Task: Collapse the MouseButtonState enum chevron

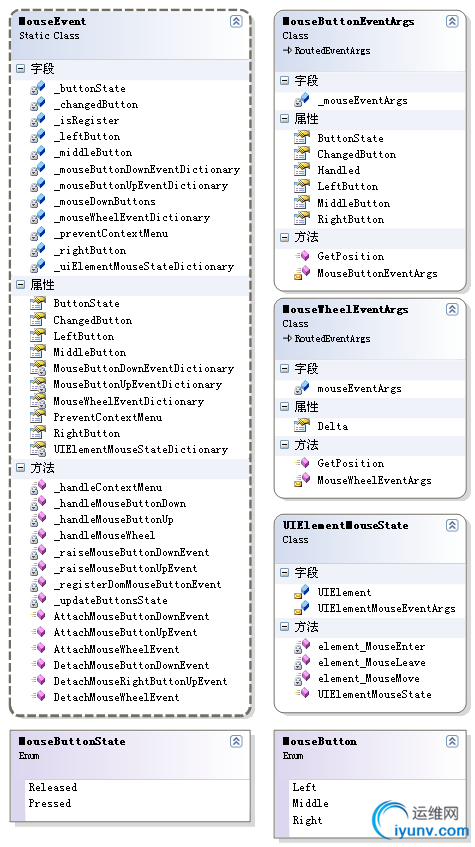Action: click(x=236, y=741)
